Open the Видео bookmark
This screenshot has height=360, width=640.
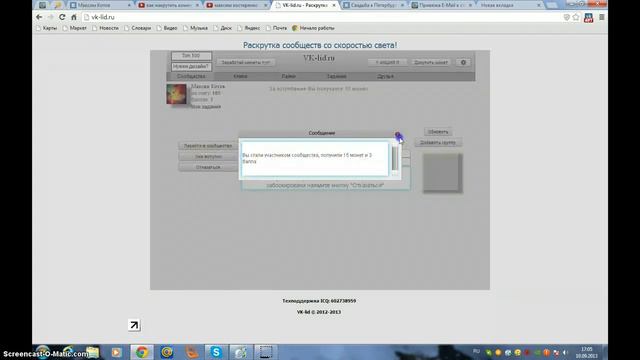tap(167, 28)
